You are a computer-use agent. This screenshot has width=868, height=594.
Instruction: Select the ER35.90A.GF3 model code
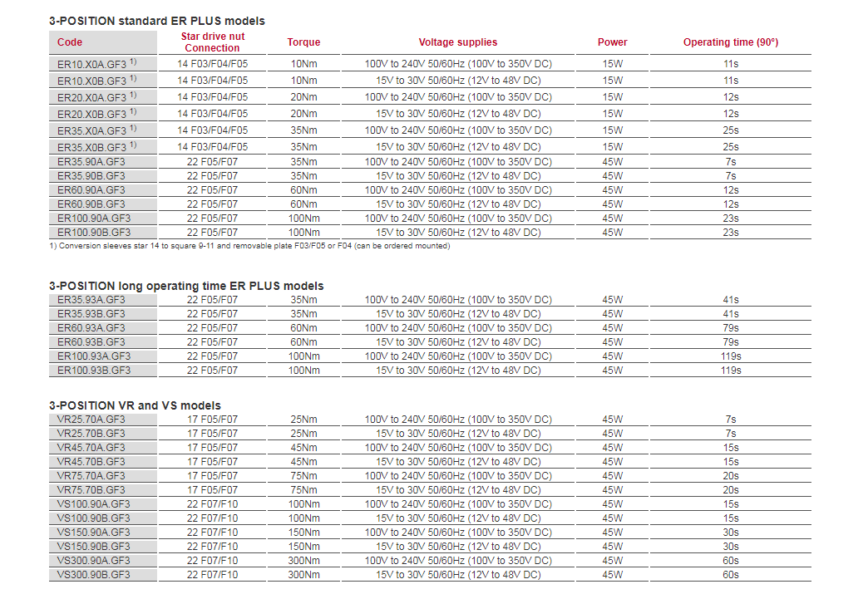(x=91, y=162)
